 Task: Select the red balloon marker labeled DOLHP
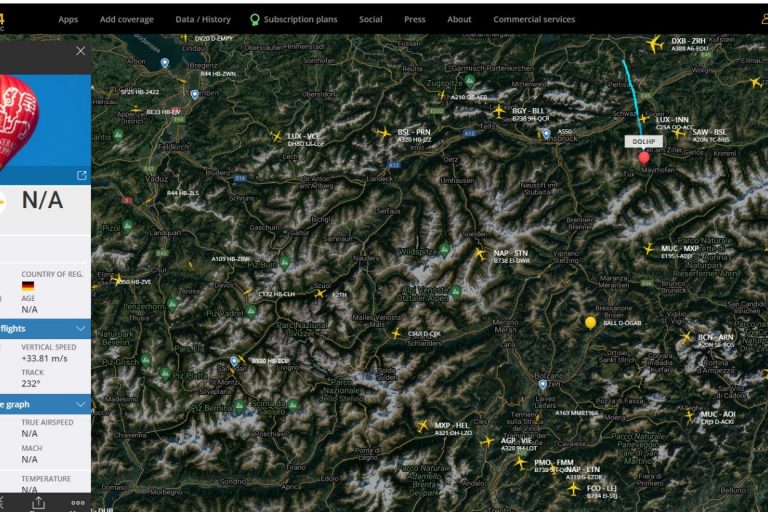(x=643, y=157)
